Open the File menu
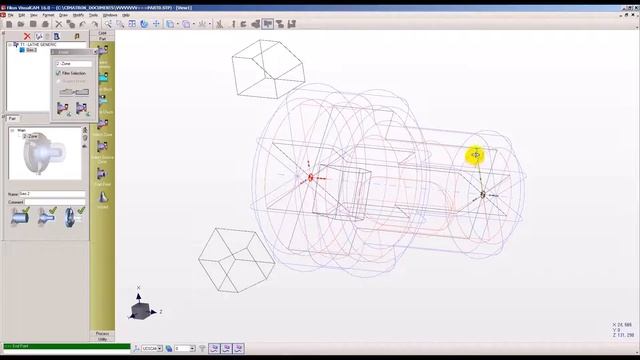Image resolution: width=640 pixels, height=360 pixels. click(x=11, y=15)
